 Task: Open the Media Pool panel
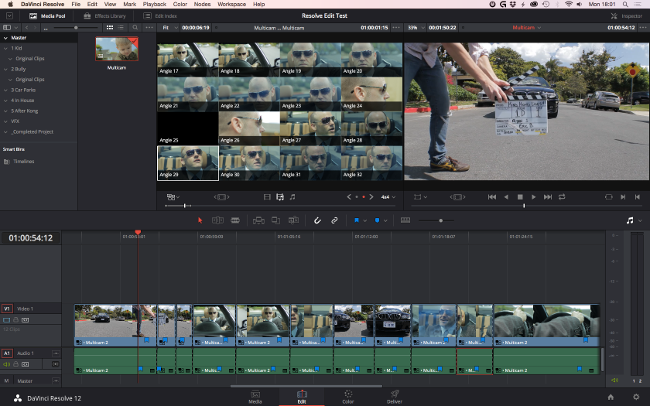pos(47,16)
